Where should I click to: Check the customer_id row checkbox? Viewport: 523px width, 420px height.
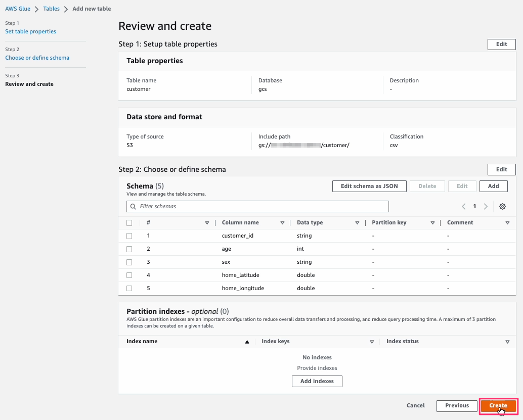[x=129, y=236]
